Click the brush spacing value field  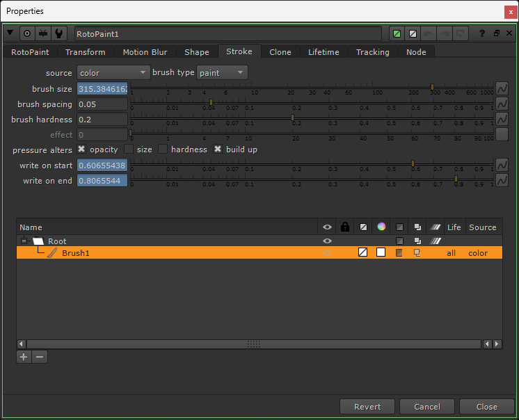tap(102, 104)
